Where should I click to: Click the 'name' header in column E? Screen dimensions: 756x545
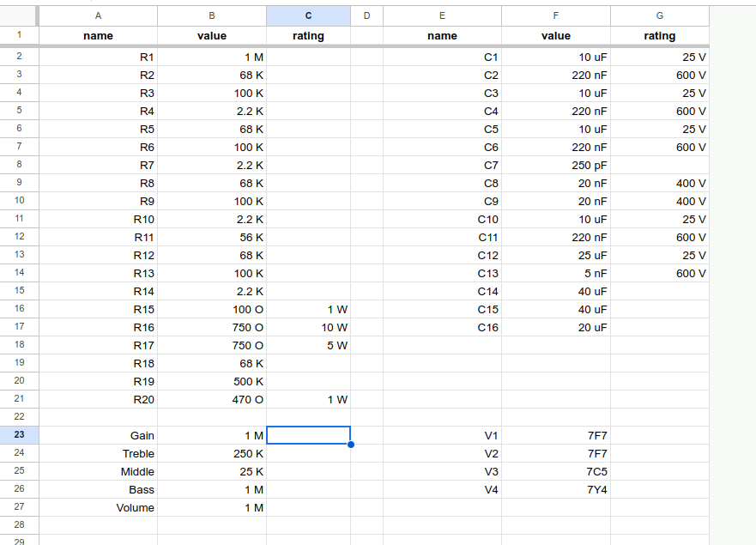pos(442,36)
